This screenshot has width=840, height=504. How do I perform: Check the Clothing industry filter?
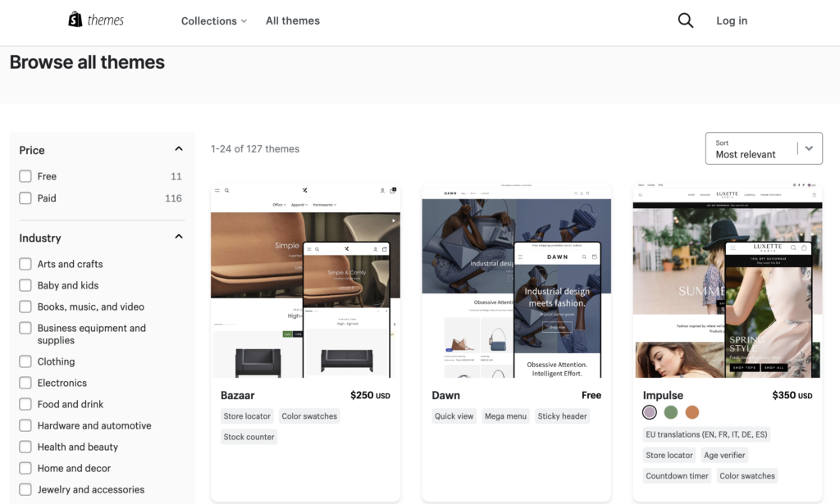pyautogui.click(x=24, y=361)
